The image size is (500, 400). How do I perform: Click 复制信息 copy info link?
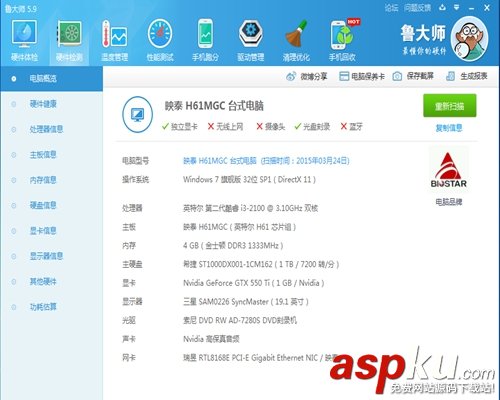pyautogui.click(x=449, y=128)
